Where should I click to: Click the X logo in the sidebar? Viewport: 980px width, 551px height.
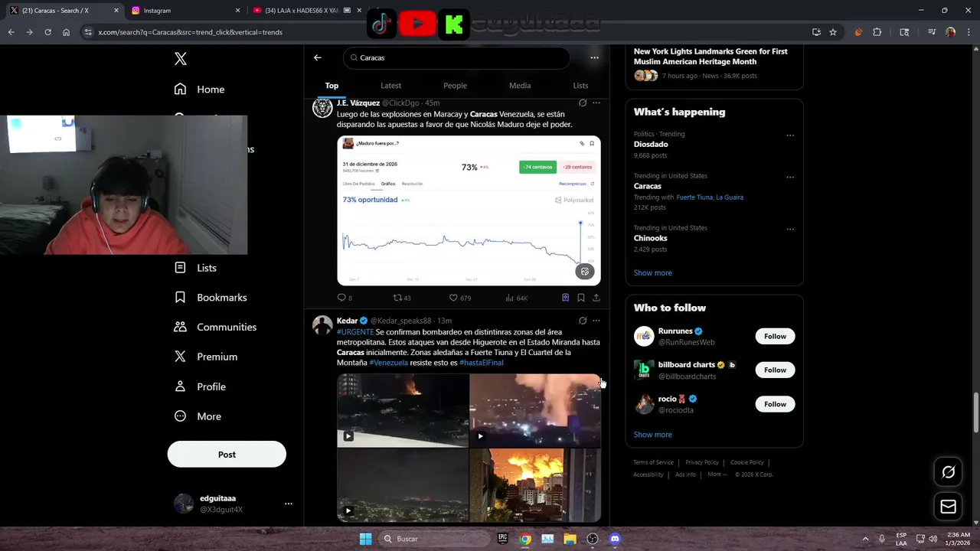pyautogui.click(x=180, y=59)
